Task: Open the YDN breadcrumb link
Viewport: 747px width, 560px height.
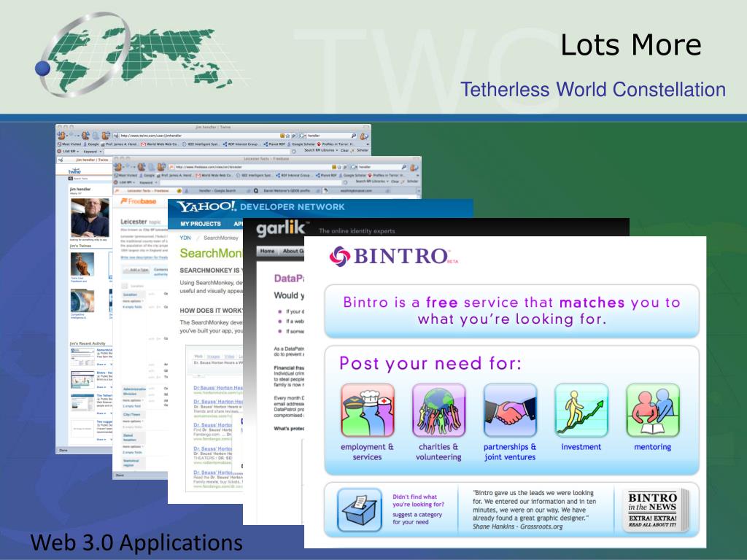Action: click(186, 238)
